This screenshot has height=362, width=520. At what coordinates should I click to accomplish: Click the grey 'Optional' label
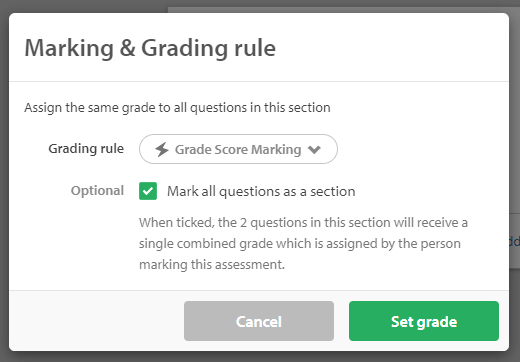97,191
